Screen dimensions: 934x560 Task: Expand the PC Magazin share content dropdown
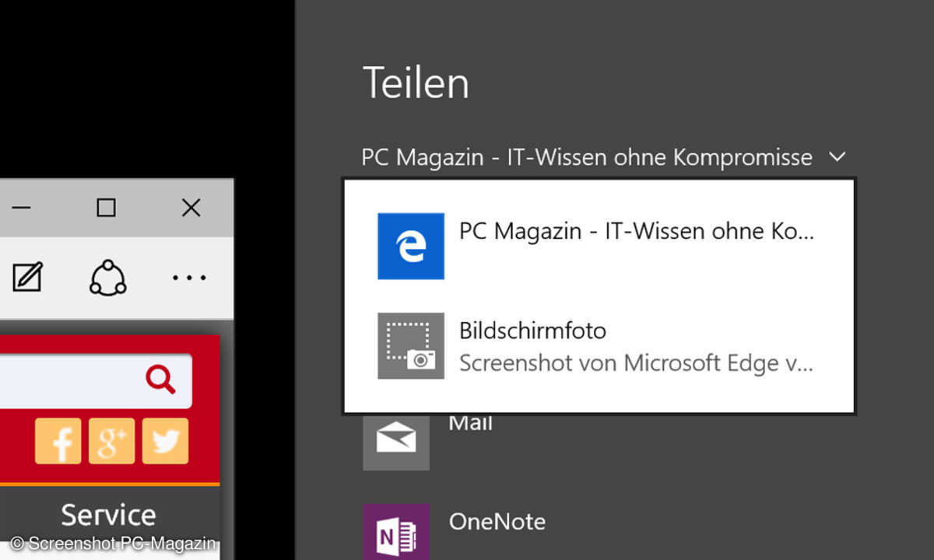point(604,157)
